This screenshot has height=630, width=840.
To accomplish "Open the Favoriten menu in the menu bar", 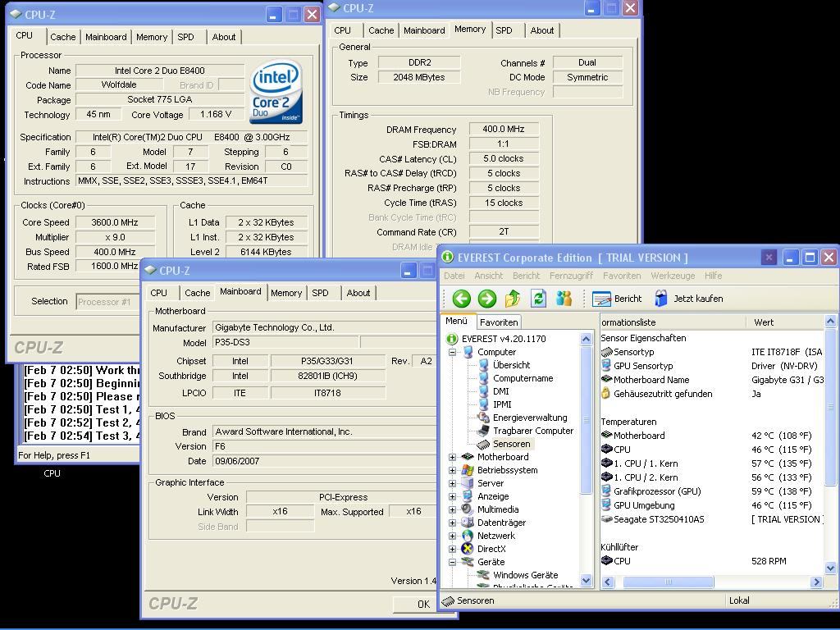I will click(622, 276).
